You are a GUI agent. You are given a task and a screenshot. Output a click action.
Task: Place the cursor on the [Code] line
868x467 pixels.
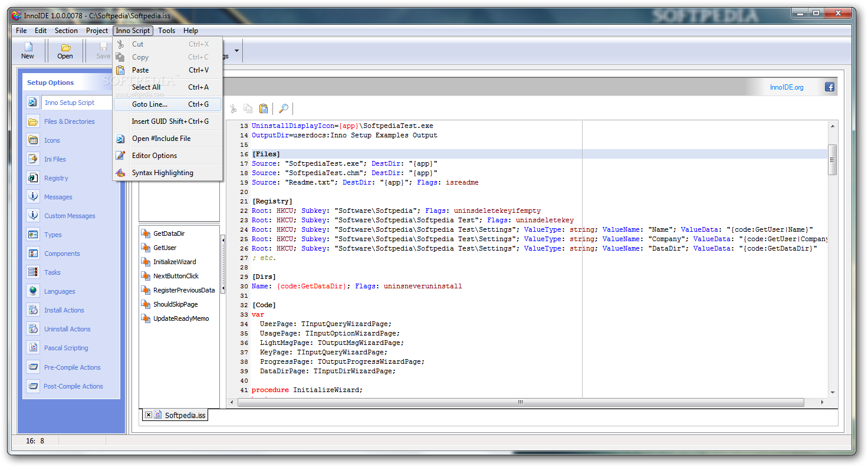tap(264, 305)
